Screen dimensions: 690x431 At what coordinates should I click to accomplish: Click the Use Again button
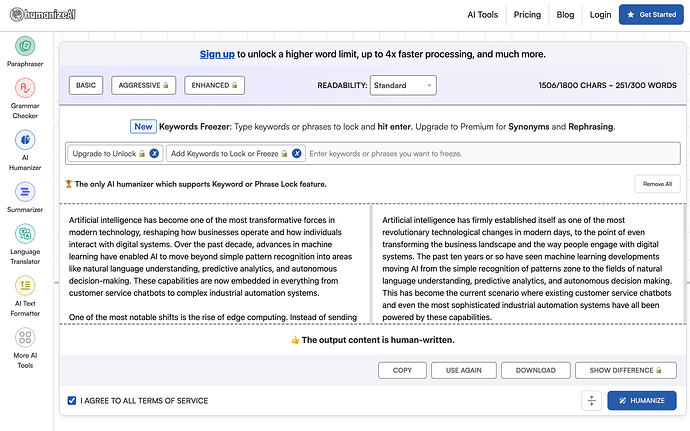[464, 370]
